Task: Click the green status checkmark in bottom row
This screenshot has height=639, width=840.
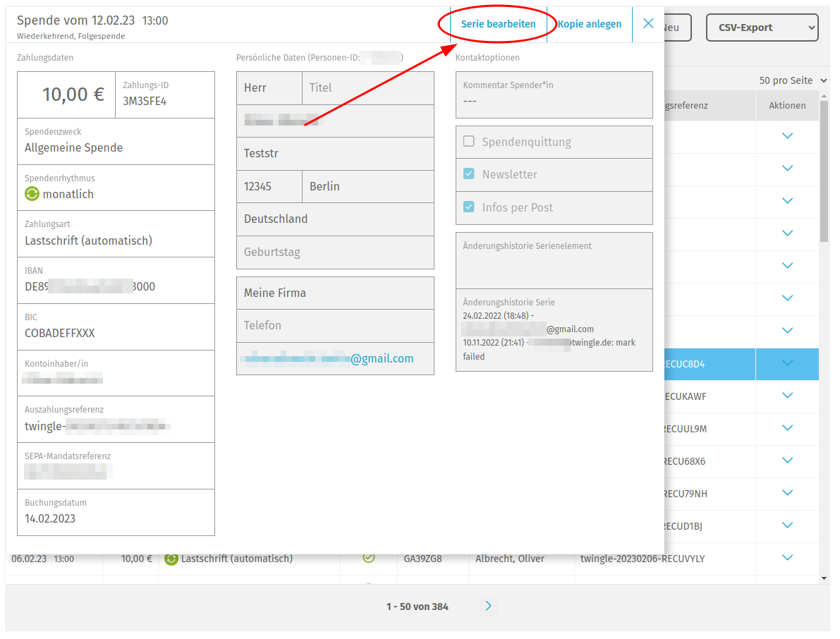Action: (369, 558)
